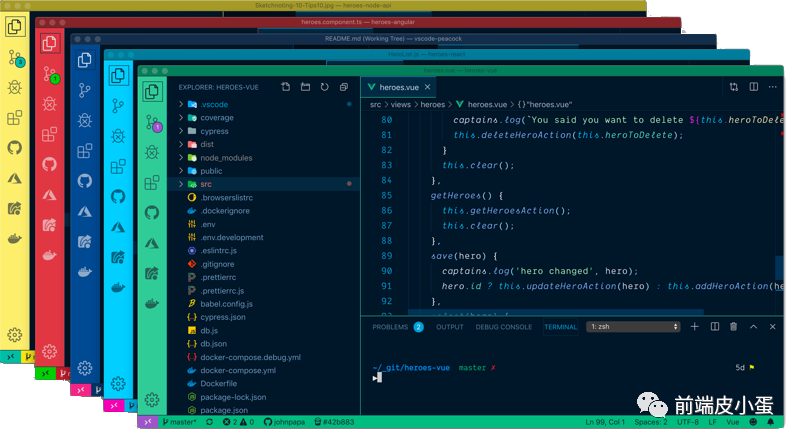The height and width of the screenshot is (441, 800).
Task: Open Manage gear in green heroes-vue window
Action: (x=152, y=400)
